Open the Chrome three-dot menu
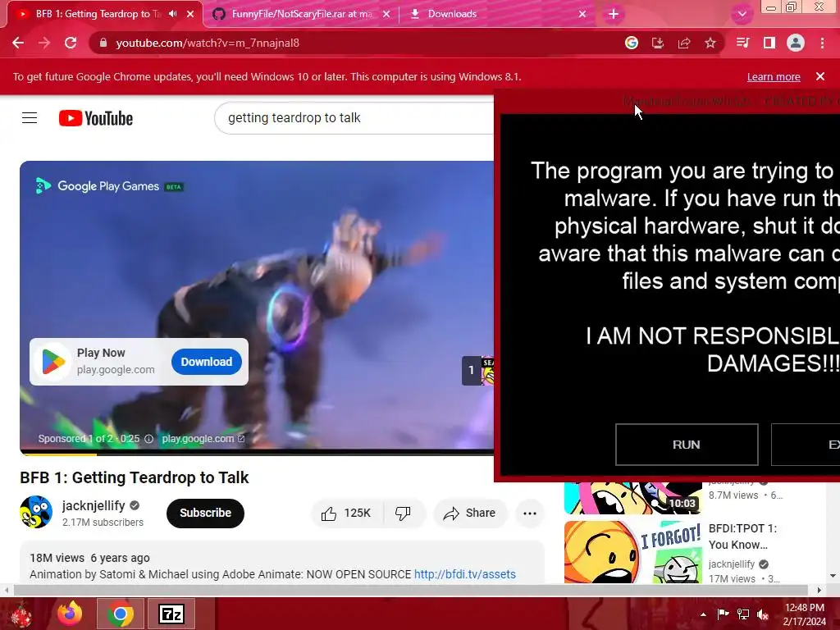 822,43
